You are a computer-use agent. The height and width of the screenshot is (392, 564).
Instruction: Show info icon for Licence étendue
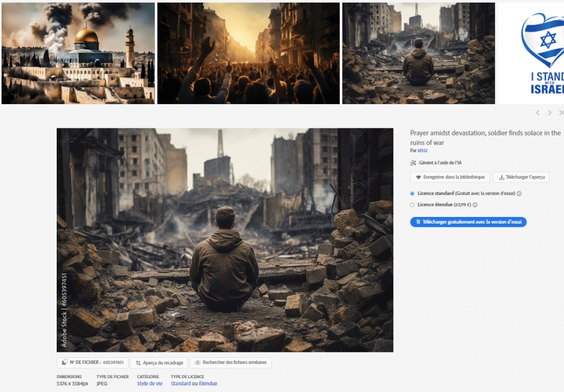[x=475, y=205]
